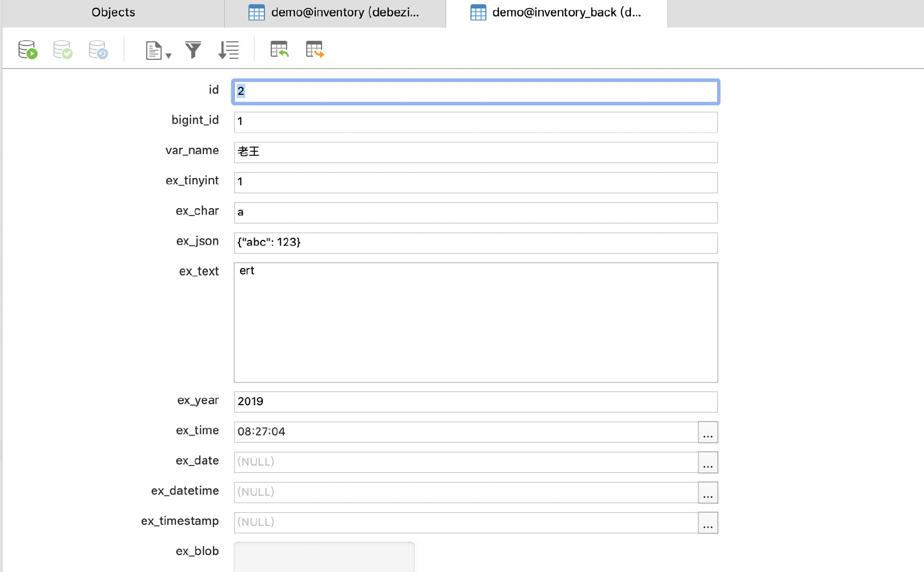
Task: Click the Commit transaction icon
Action: [63, 50]
